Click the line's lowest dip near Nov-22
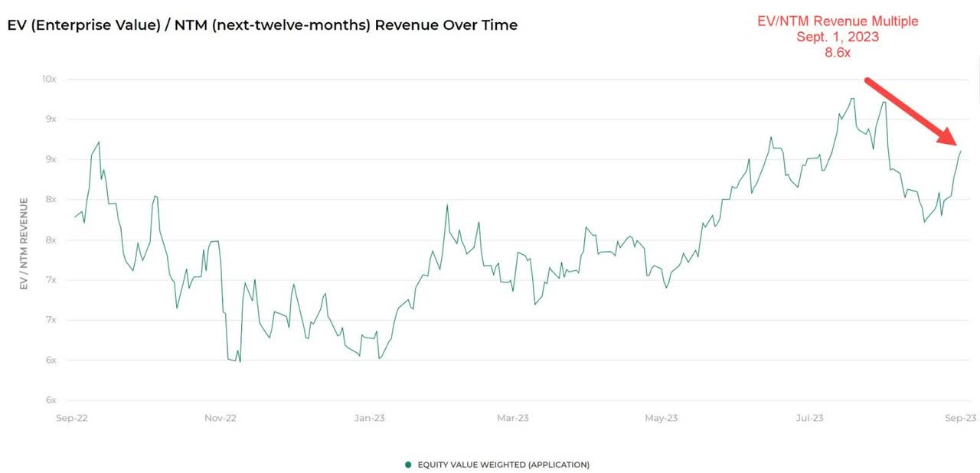Viewport: 980px width, 473px height. [x=240, y=361]
